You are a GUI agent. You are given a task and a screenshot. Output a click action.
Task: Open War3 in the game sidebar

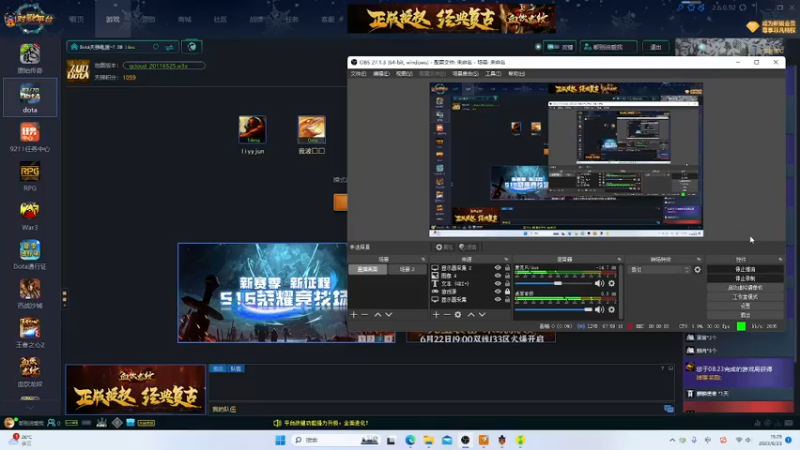[x=30, y=215]
